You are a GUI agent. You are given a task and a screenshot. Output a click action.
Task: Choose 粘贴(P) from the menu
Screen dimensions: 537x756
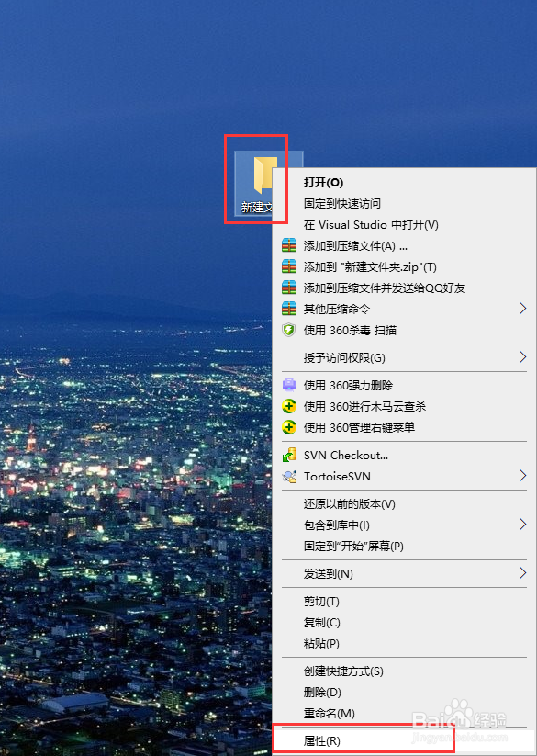[405, 644]
